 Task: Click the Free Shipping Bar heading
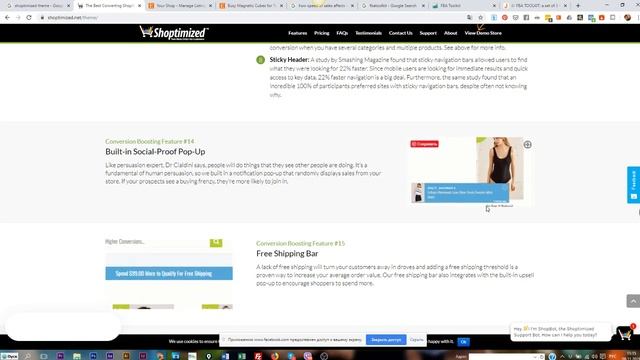coord(287,253)
